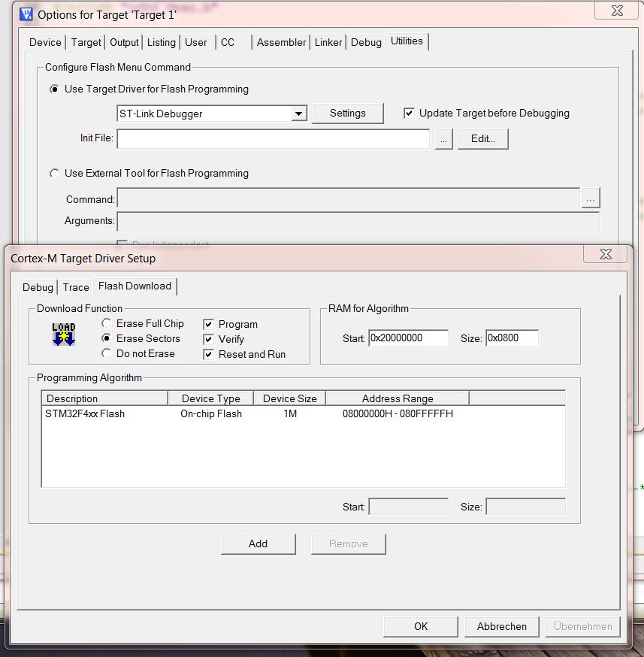
Task: Click Add programming algorithm button
Action: 258,544
